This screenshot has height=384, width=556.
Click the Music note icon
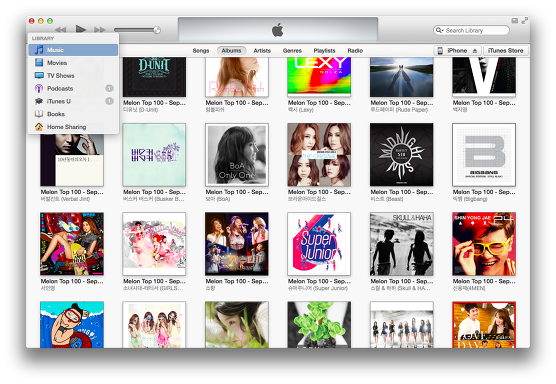[x=39, y=50]
